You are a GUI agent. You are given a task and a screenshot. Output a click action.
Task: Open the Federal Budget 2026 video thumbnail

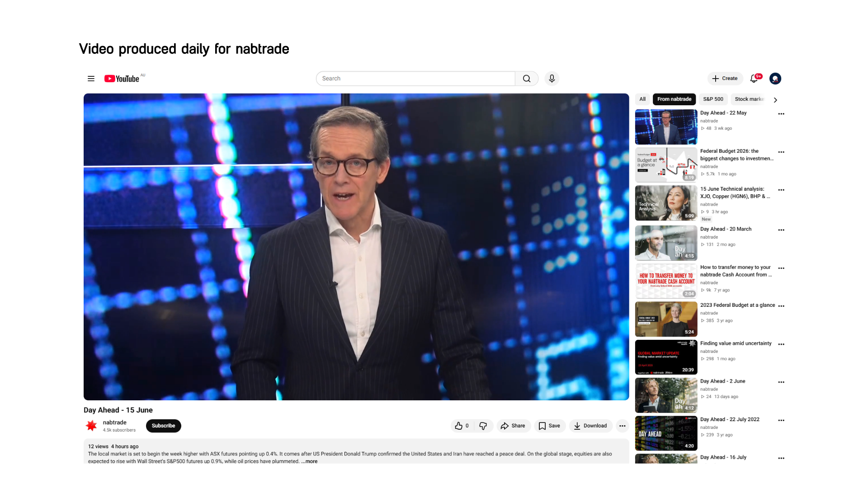[666, 164]
